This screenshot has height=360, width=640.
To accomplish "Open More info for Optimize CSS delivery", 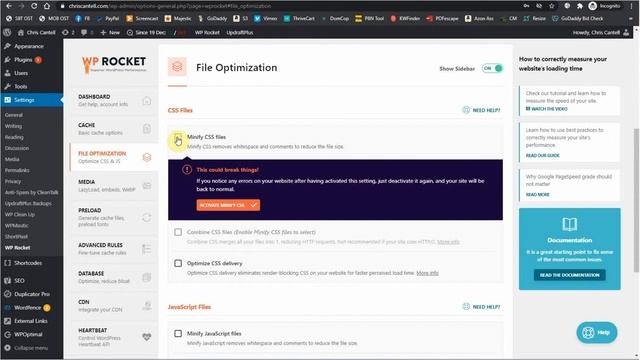I will click(x=427, y=273).
